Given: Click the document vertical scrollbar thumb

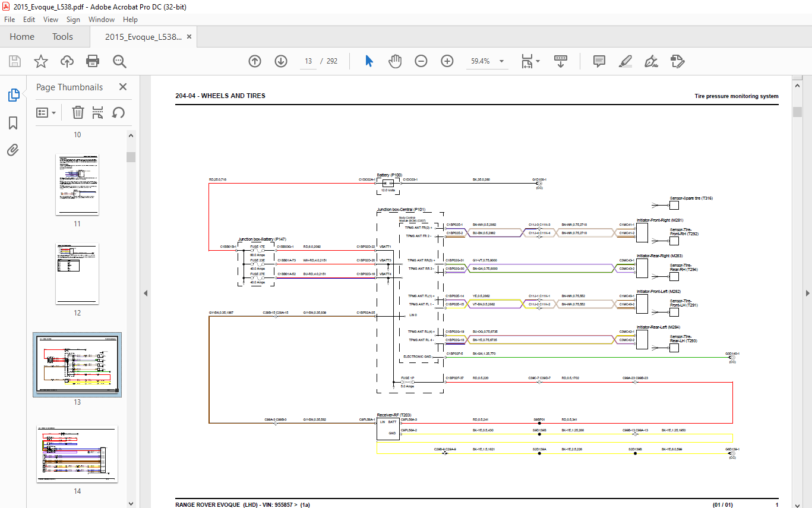Looking at the screenshot, I should click(797, 112).
